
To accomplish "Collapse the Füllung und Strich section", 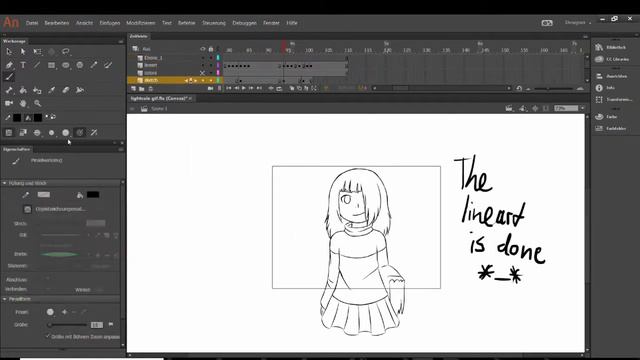I will 4,183.
